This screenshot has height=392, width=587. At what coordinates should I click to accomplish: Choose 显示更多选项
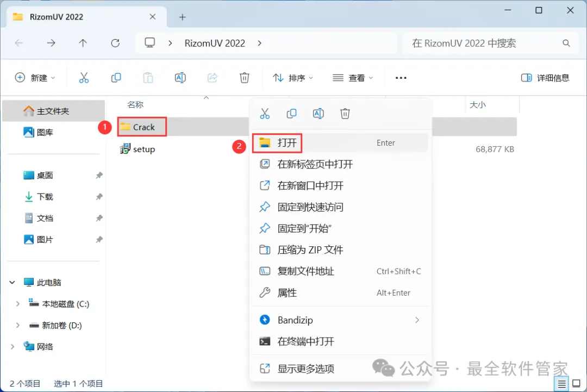tap(340, 369)
